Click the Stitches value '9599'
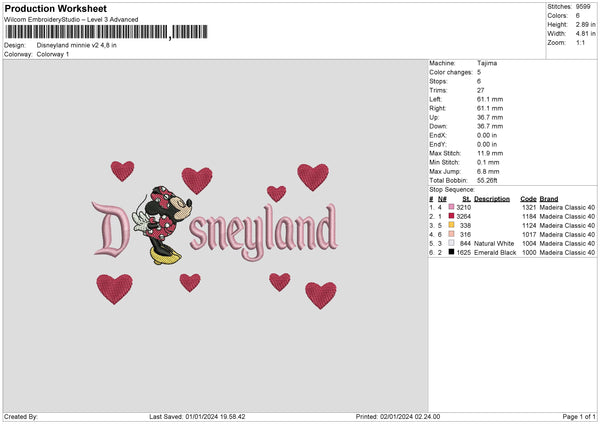This screenshot has width=600, height=424. [583, 7]
